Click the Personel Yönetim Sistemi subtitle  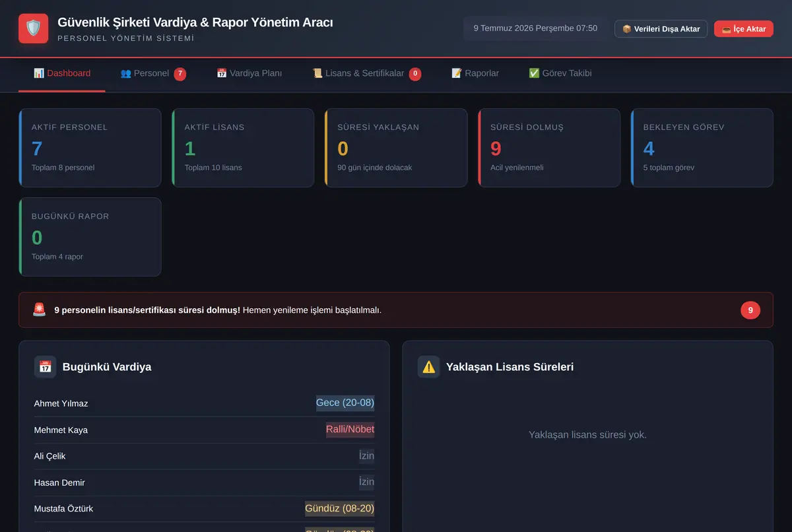point(126,38)
